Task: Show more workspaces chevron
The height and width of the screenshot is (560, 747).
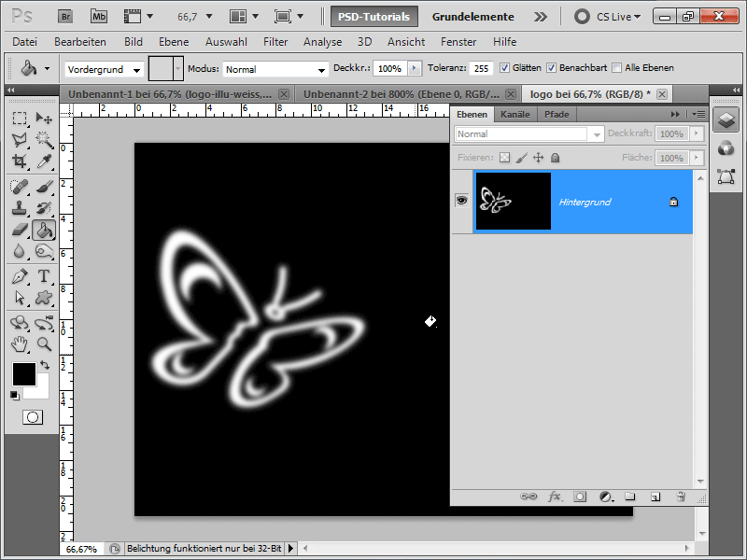Action: 541,17
